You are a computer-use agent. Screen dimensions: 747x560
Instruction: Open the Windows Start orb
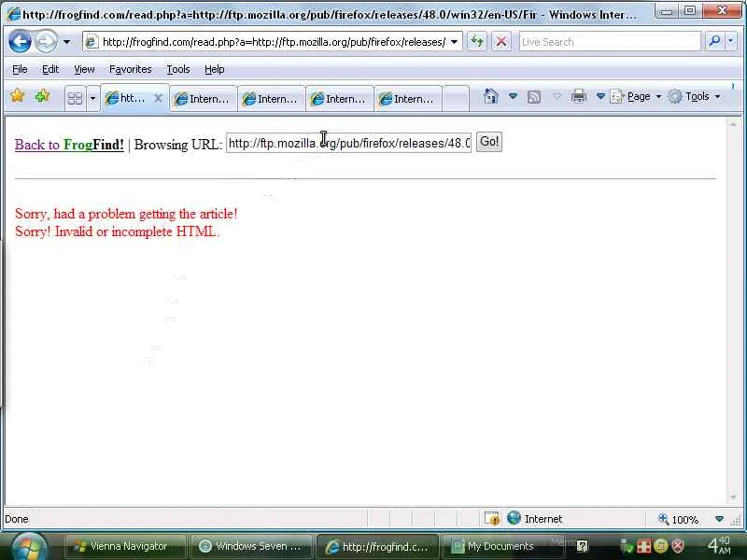pyautogui.click(x=29, y=547)
